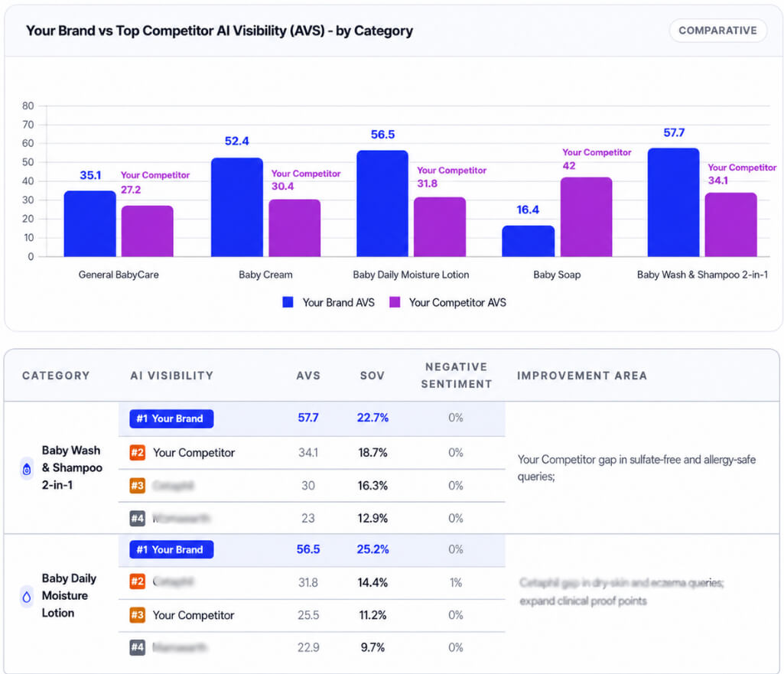Click the IMPROVEMENT AREA column header
Viewport: 784px width, 674px height.
[582, 376]
